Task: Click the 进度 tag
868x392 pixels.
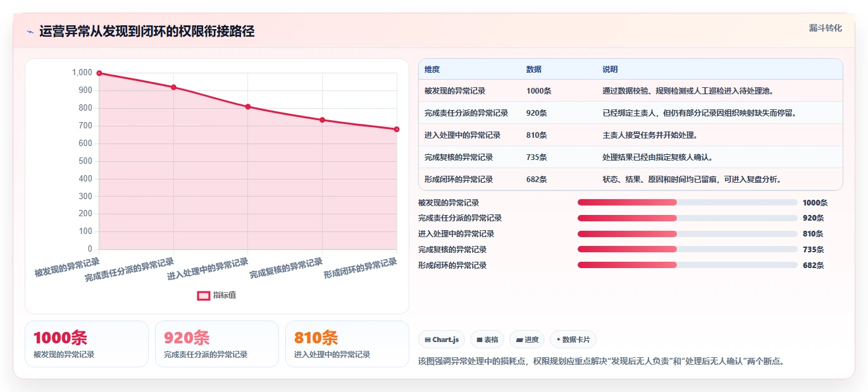Action: coord(527,340)
